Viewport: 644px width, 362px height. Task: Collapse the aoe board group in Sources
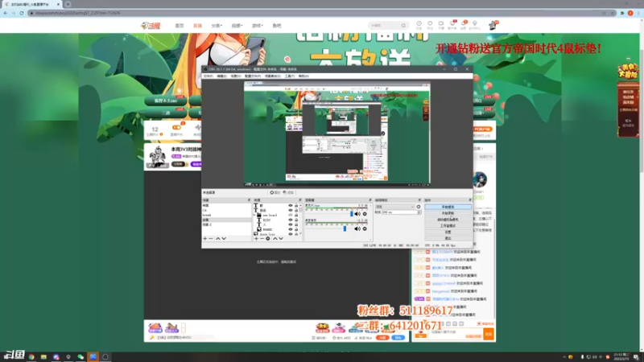pyautogui.click(x=254, y=215)
